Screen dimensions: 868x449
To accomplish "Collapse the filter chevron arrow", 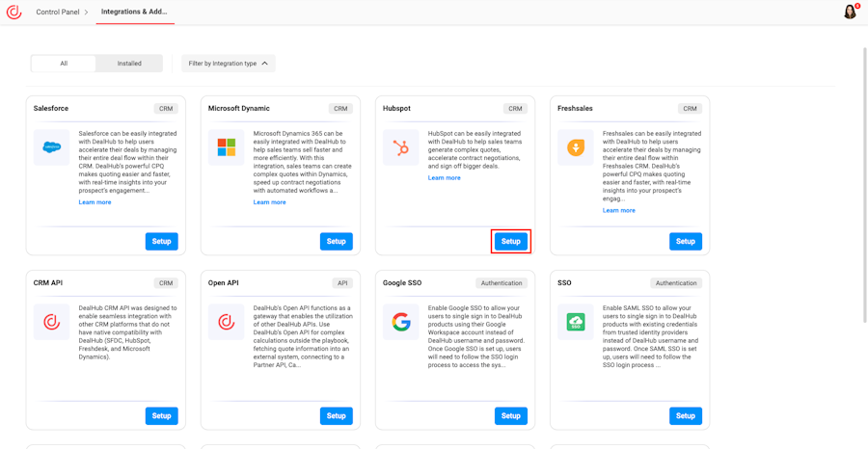I will [264, 64].
